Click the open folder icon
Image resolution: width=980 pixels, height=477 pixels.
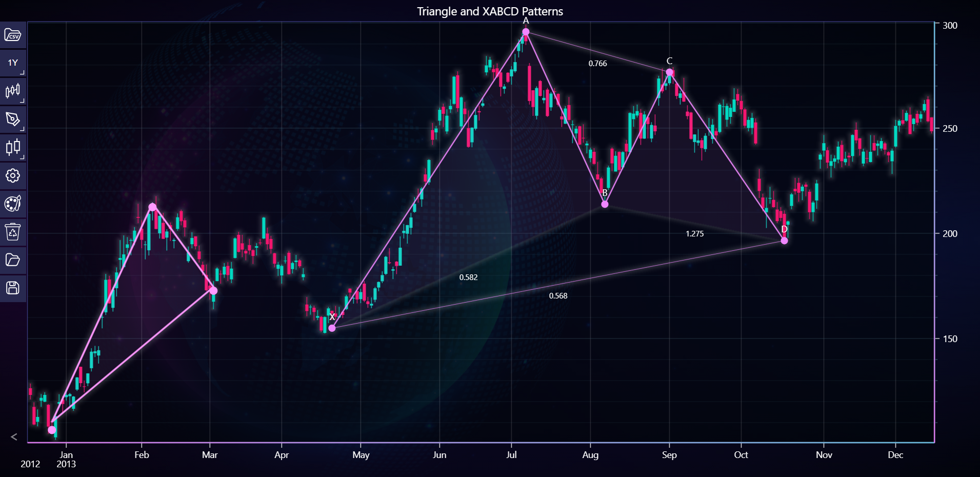point(13,260)
